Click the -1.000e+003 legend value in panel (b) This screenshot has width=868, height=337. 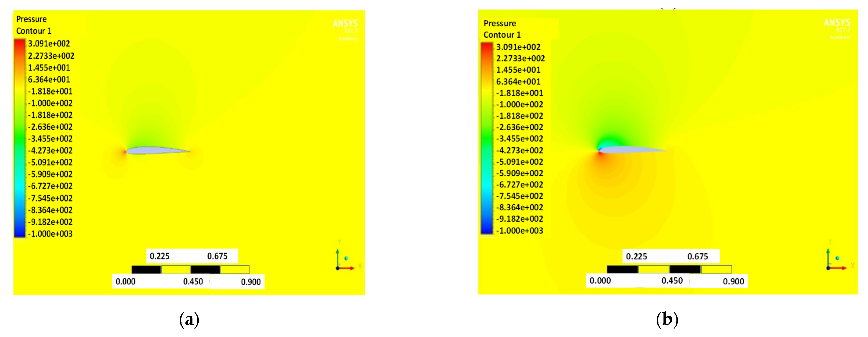tap(519, 231)
